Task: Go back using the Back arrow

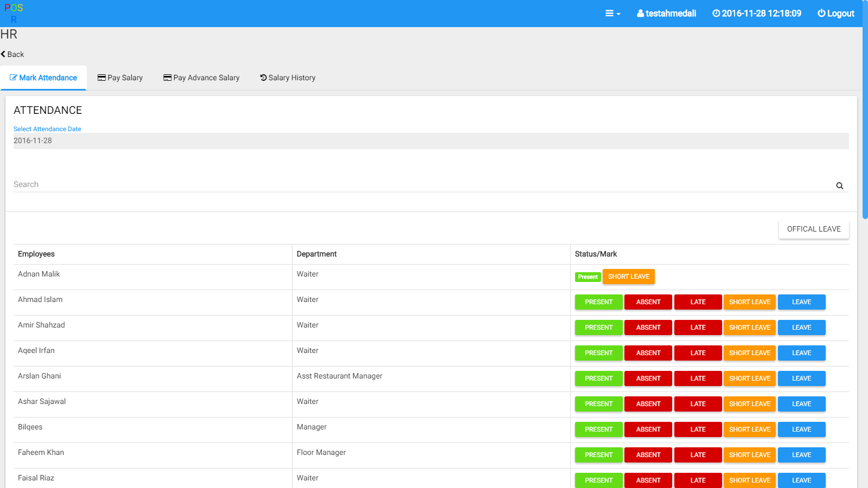Action: [12, 54]
